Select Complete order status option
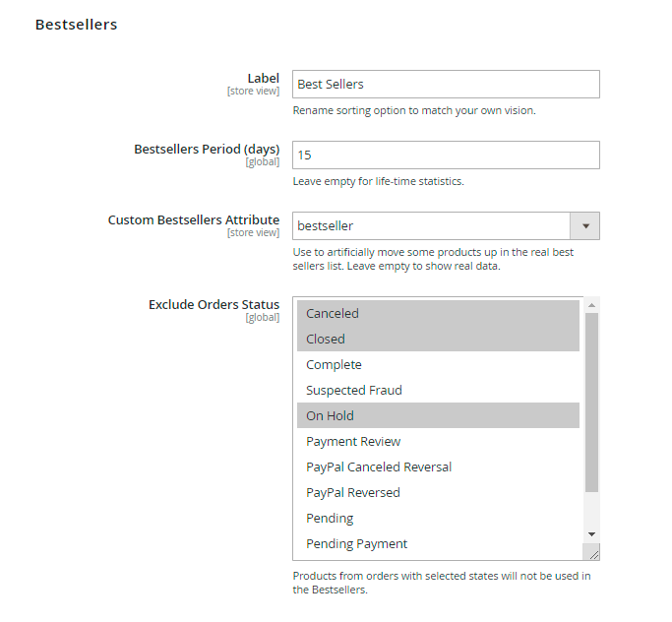672x622 pixels. point(438,364)
